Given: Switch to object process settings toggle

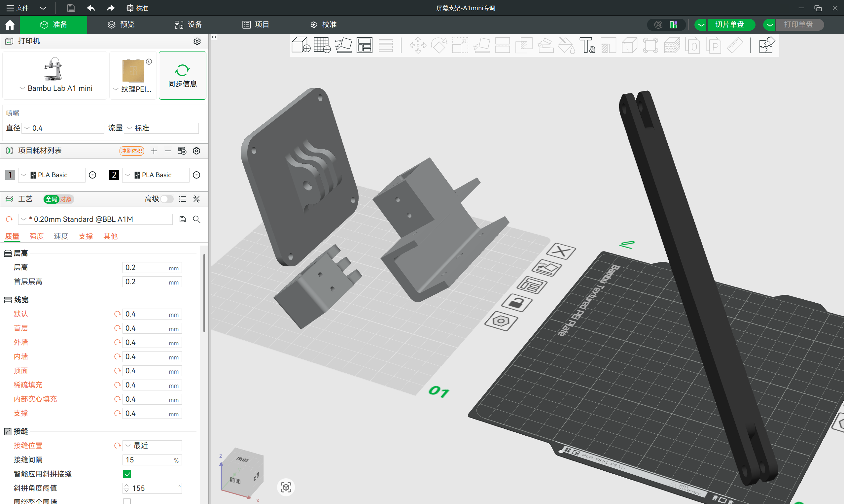Looking at the screenshot, I should (66, 199).
